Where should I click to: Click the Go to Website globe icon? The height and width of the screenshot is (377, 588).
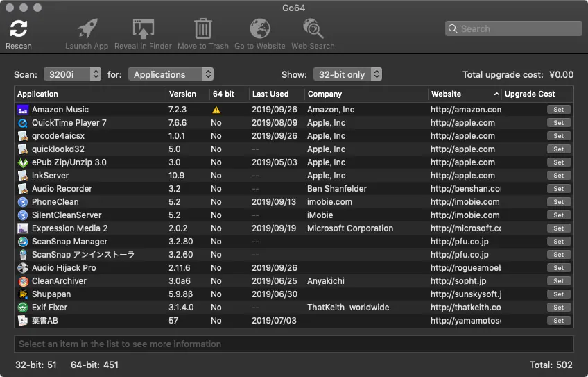click(260, 28)
